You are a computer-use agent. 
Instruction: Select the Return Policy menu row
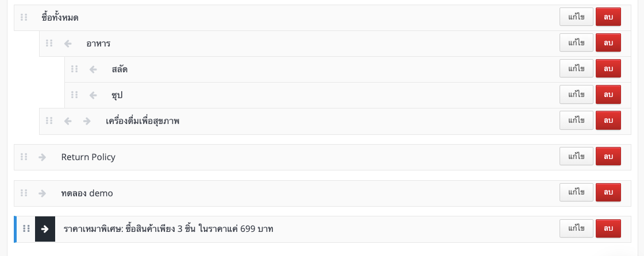click(322, 157)
